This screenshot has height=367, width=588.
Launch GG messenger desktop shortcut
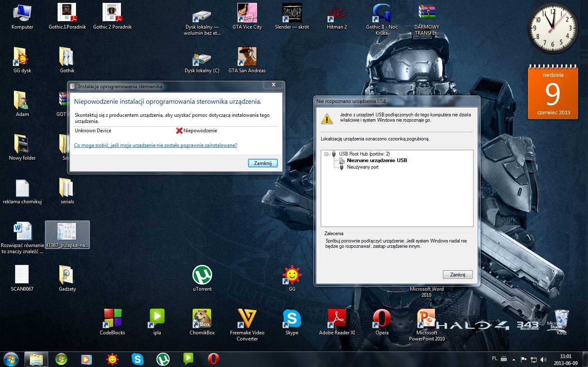tap(292, 278)
